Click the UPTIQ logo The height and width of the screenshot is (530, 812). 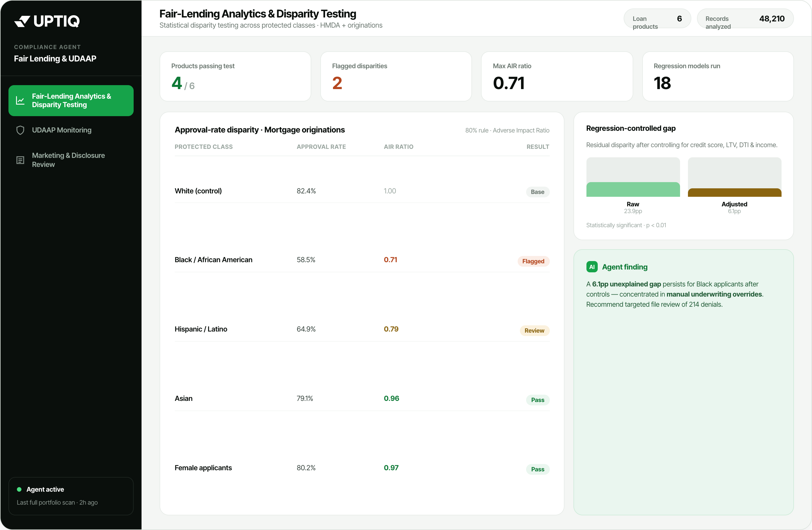click(x=47, y=21)
